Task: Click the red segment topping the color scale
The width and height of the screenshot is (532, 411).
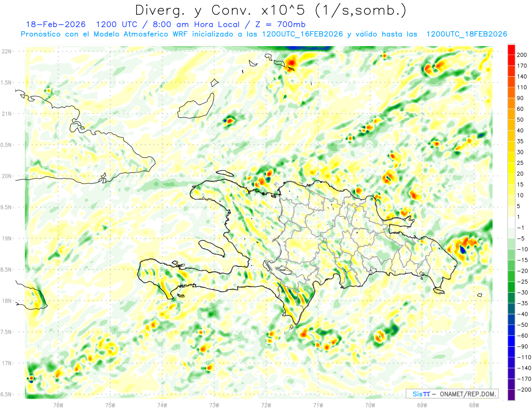Action: pyautogui.click(x=511, y=50)
